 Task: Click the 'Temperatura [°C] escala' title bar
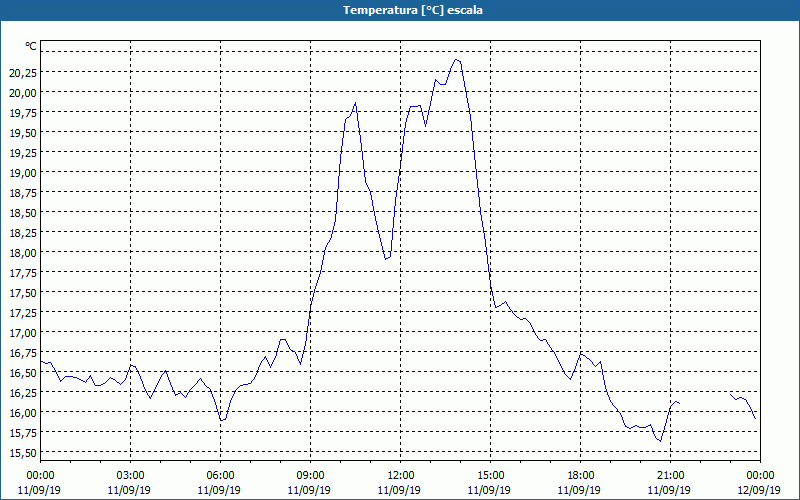[400, 10]
